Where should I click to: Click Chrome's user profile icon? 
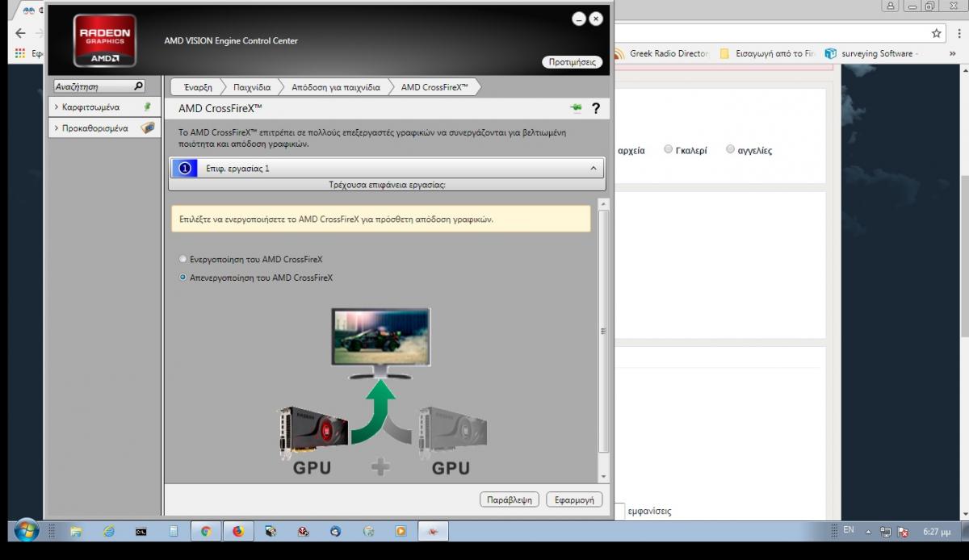(x=891, y=6)
